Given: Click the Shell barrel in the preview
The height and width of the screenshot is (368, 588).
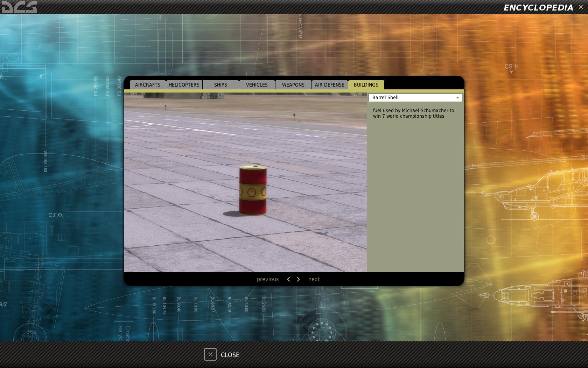Looking at the screenshot, I should 253,190.
